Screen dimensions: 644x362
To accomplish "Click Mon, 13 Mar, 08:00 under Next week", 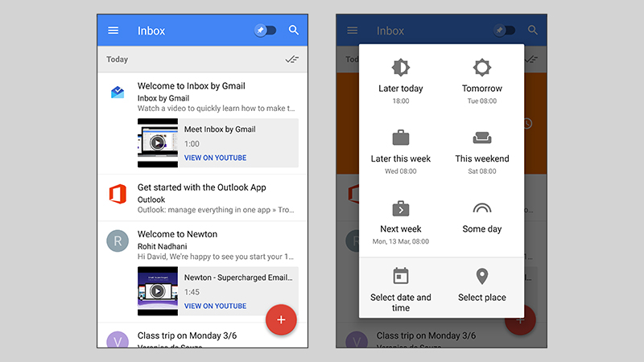I will [400, 241].
